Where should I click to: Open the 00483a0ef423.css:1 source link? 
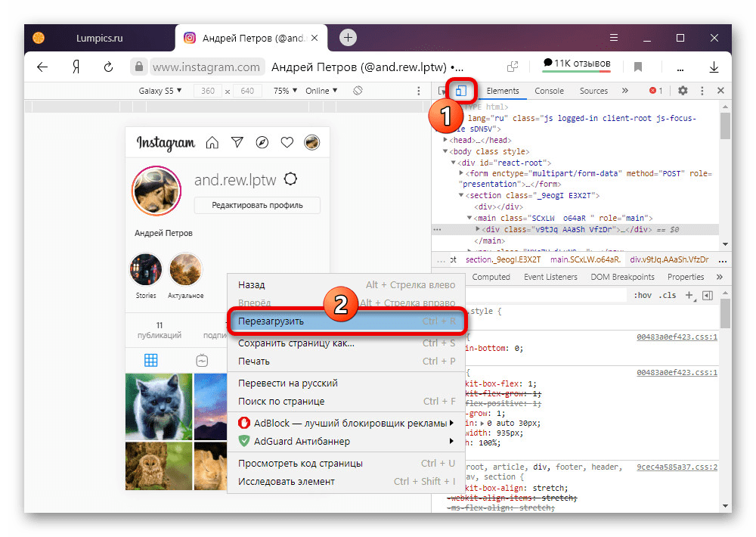point(677,338)
